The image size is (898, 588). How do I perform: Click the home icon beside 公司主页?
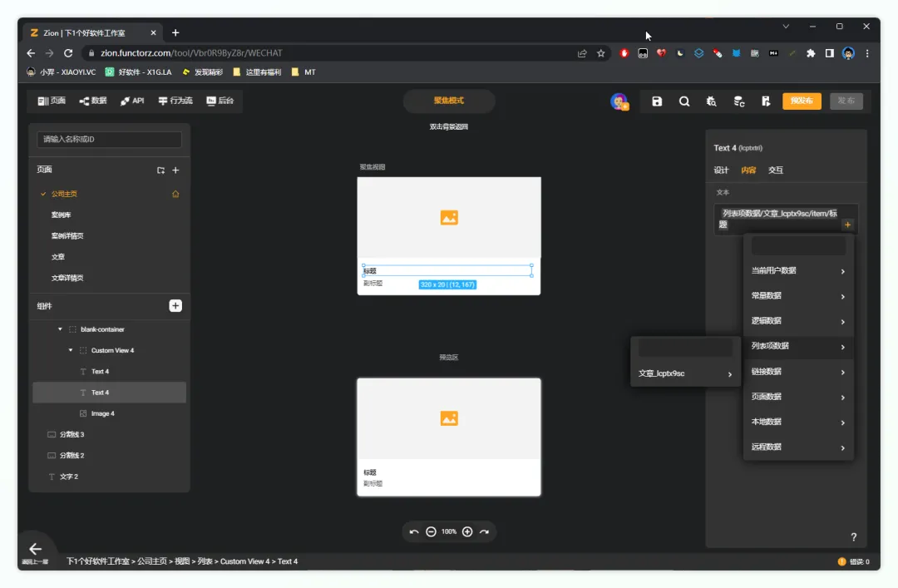(175, 194)
